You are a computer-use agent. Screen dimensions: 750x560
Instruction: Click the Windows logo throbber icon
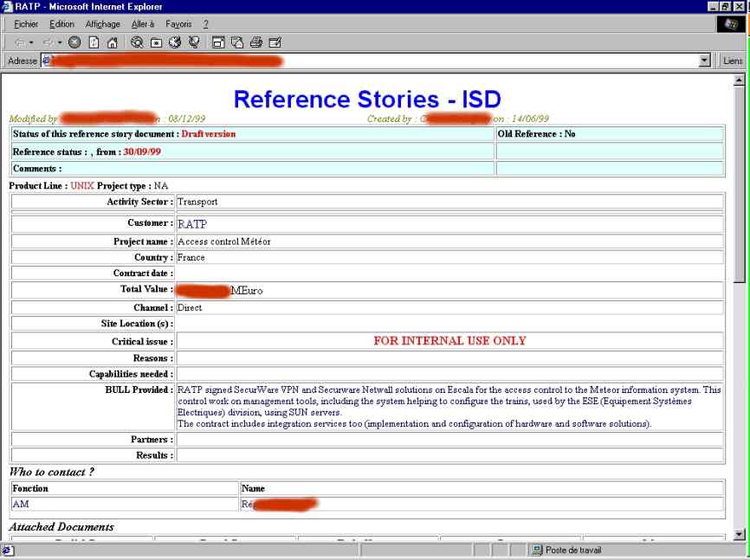[730, 24]
